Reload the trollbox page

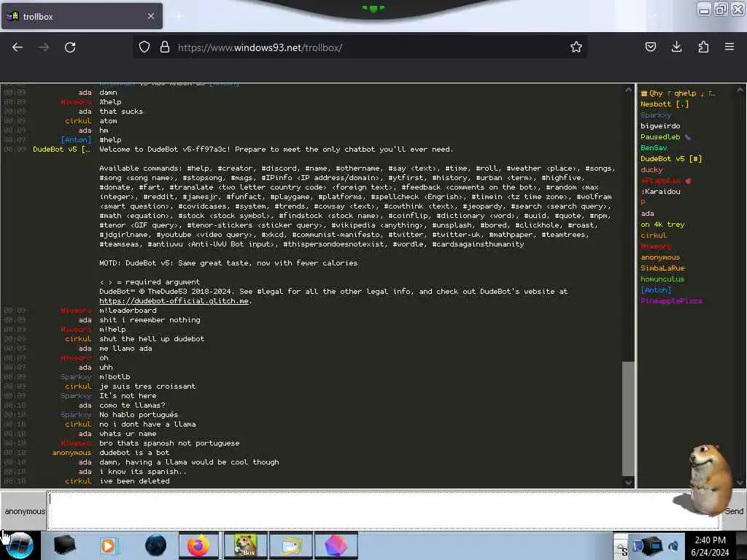70,47
